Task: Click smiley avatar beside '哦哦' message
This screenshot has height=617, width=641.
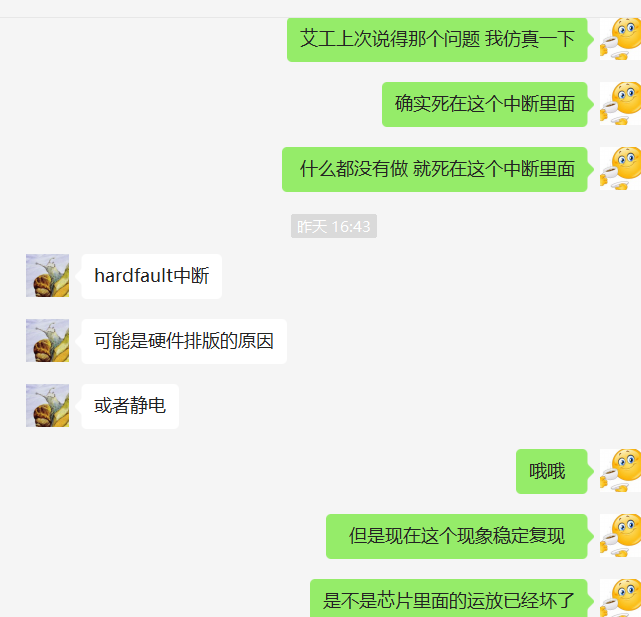Action: (x=620, y=471)
